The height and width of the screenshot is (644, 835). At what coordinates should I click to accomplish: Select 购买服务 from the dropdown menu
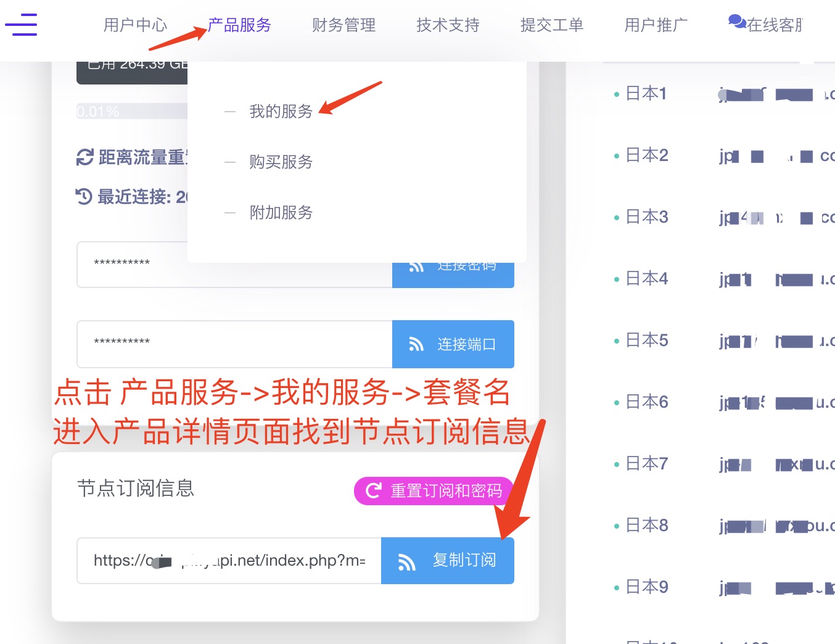(x=281, y=162)
